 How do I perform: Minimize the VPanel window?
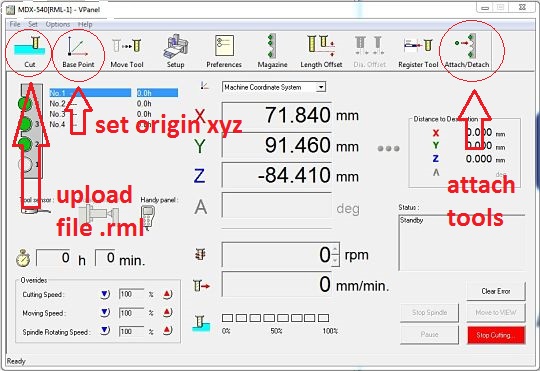coord(485,8)
